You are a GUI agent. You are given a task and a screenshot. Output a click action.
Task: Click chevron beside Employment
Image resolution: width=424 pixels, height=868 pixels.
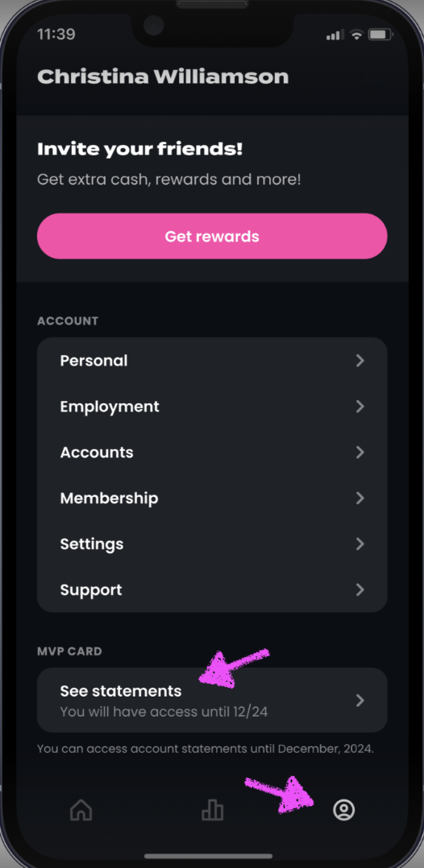(x=360, y=407)
